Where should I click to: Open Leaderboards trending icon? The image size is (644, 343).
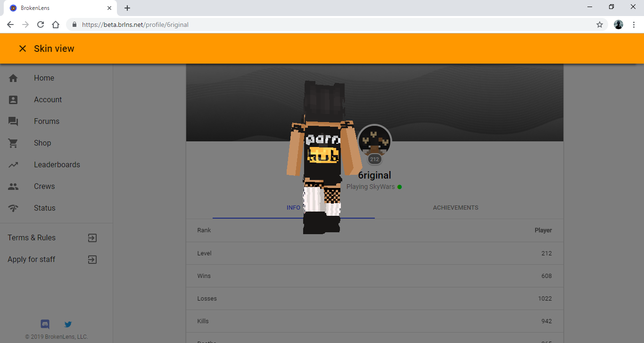point(13,165)
